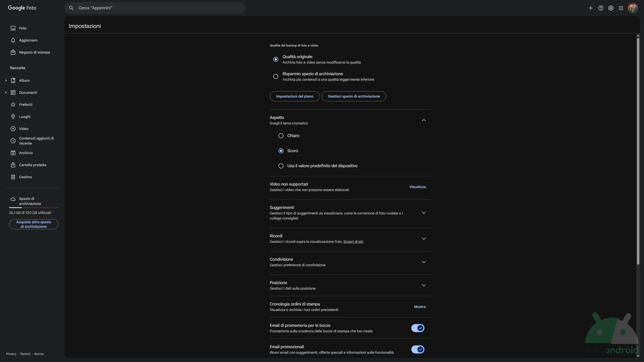The height and width of the screenshot is (362, 644).
Task: Click the Cerca Appennini search field
Action: pyautogui.click(x=155, y=8)
